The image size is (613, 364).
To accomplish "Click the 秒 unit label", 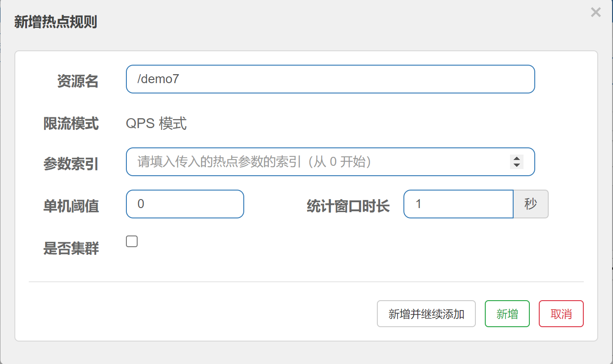I will [531, 204].
